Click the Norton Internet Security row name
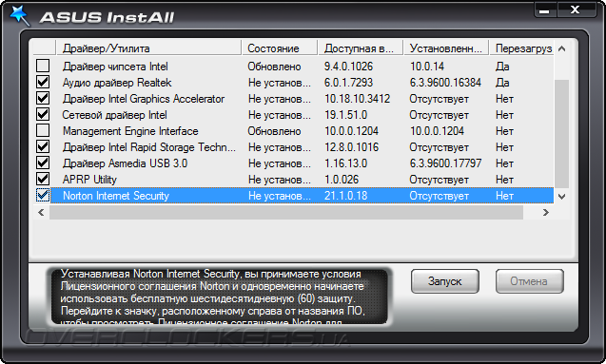 116,196
